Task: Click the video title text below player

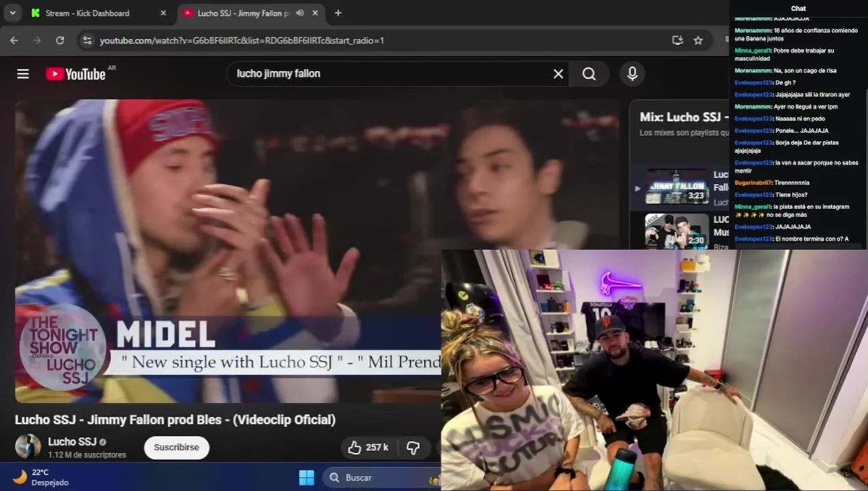Action: coord(175,420)
